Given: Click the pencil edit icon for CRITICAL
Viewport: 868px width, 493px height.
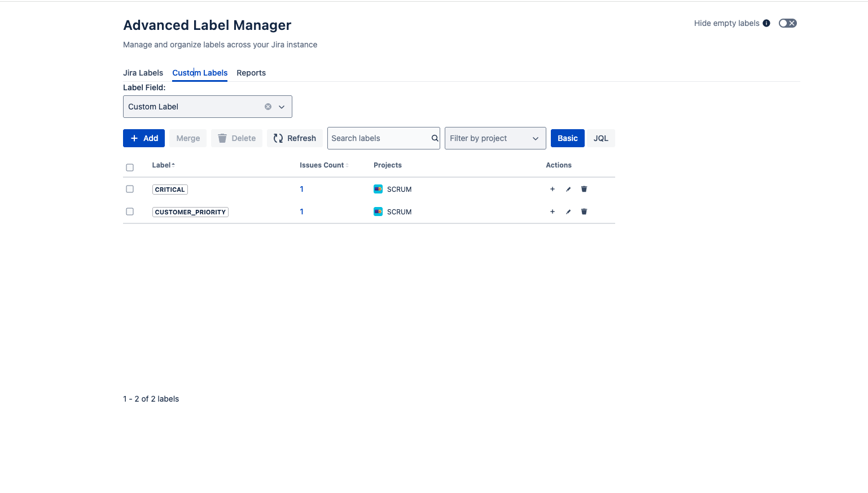Looking at the screenshot, I should click(x=568, y=189).
